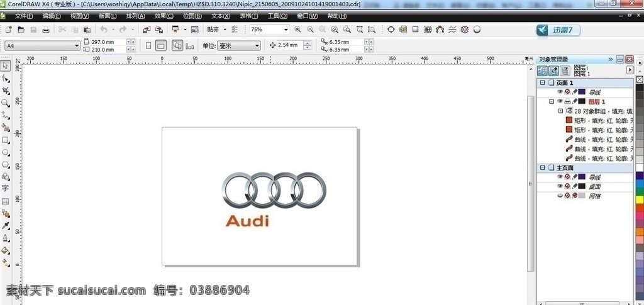The image size is (644, 305).
Task: Click the zoom out magnifier
Action: 310,30
